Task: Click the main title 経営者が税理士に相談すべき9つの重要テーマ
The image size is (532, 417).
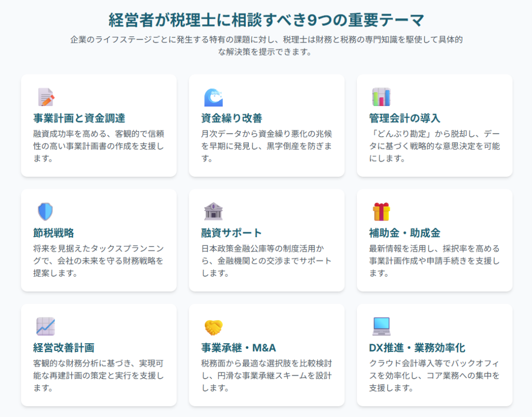Action: 266,20
